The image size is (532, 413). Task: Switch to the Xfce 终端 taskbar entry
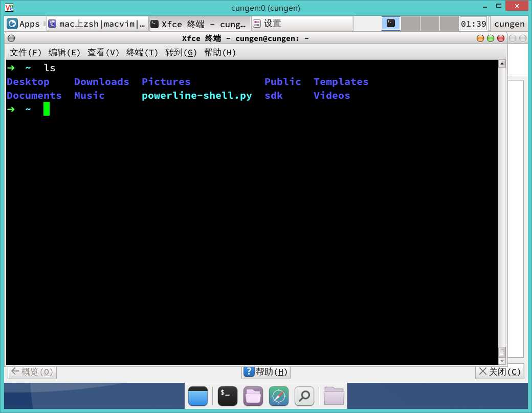(x=199, y=24)
